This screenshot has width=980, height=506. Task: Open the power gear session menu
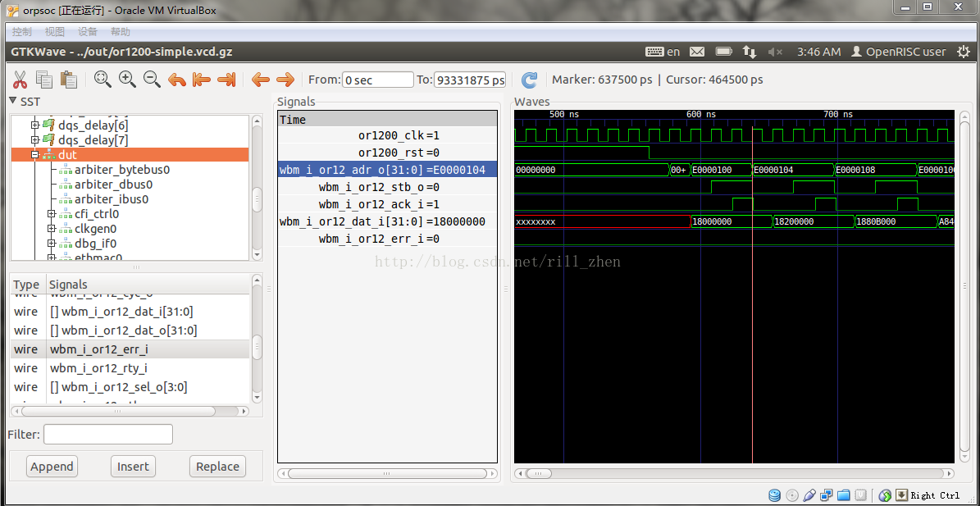click(963, 52)
